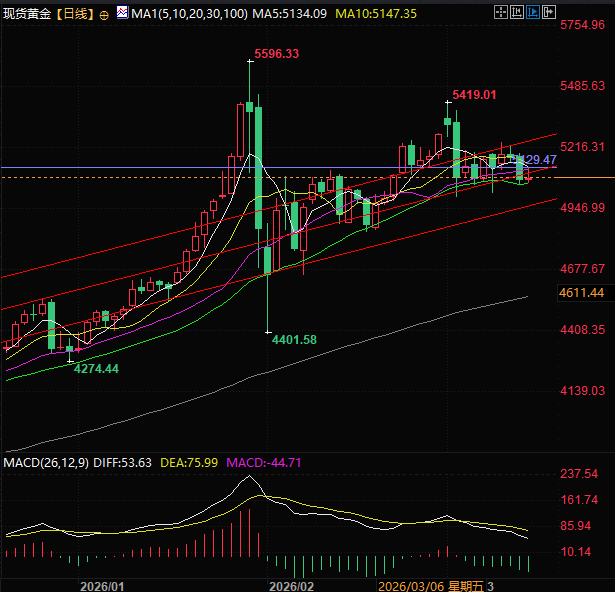Image resolution: width=615 pixels, height=592 pixels.
Task: Click the DIFF:53.63 value
Action: [x=122, y=463]
